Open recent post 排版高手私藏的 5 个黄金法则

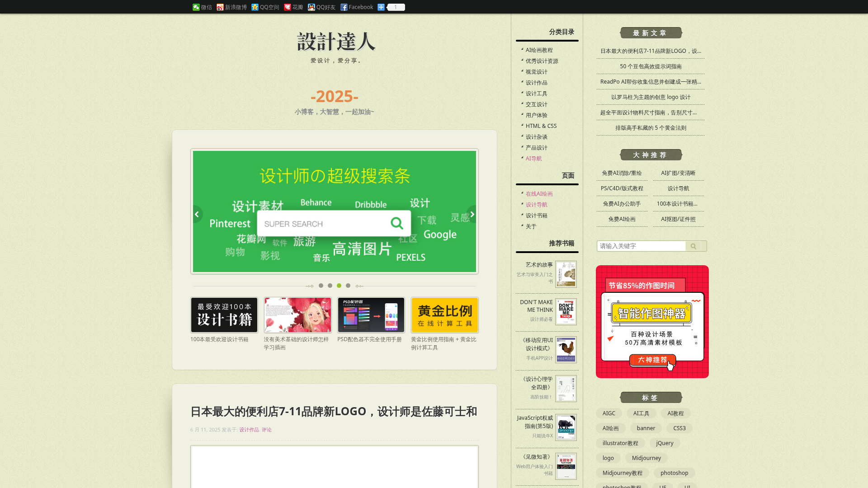pyautogui.click(x=651, y=128)
